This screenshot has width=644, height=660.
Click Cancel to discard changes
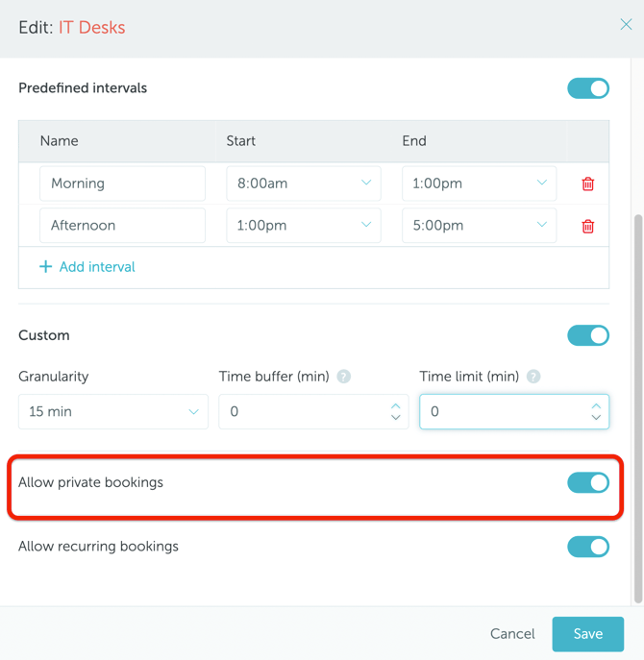(512, 634)
